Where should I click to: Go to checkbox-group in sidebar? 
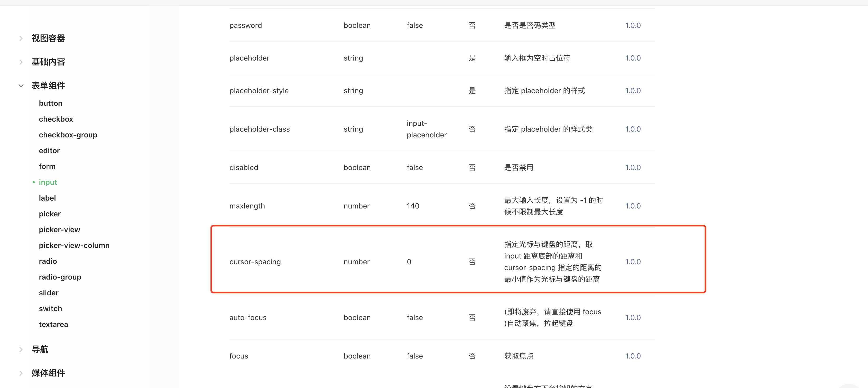[x=68, y=135]
